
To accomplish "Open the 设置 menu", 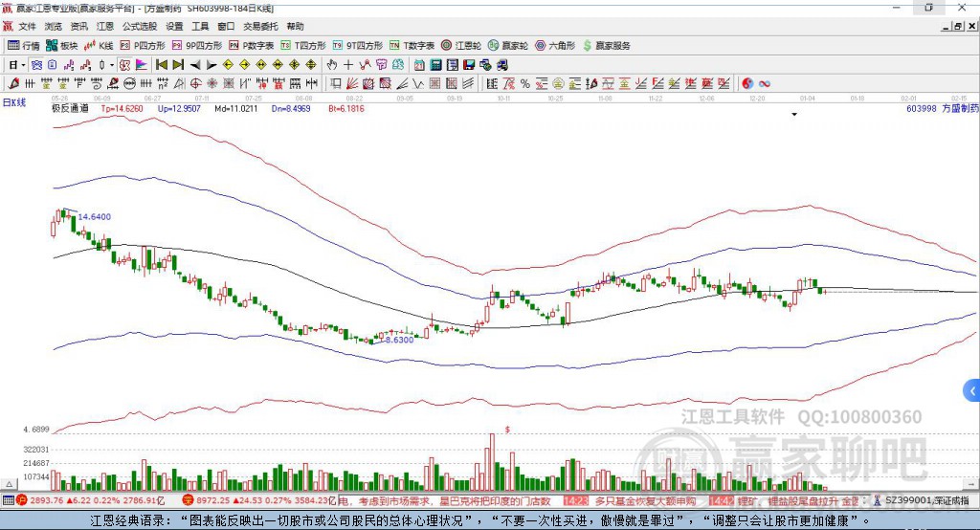I will click(x=174, y=26).
